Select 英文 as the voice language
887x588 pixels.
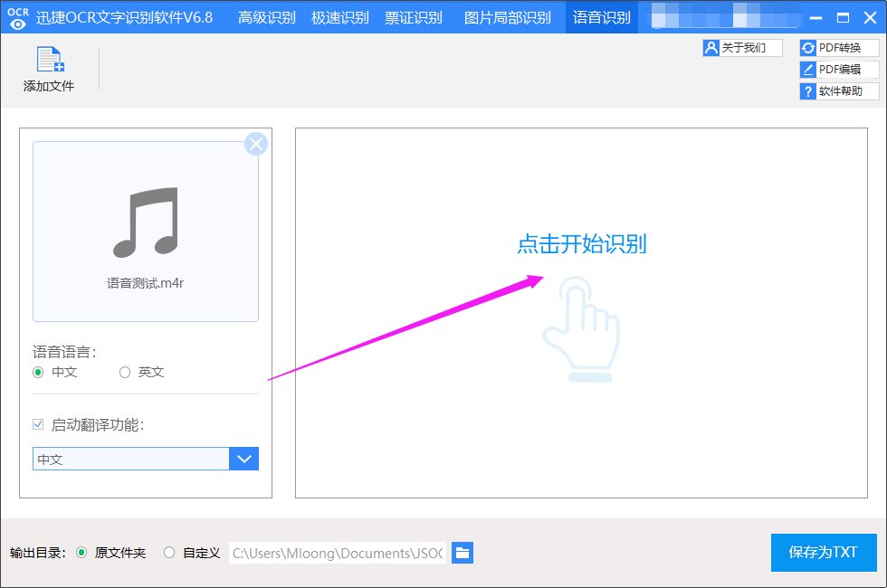click(124, 372)
